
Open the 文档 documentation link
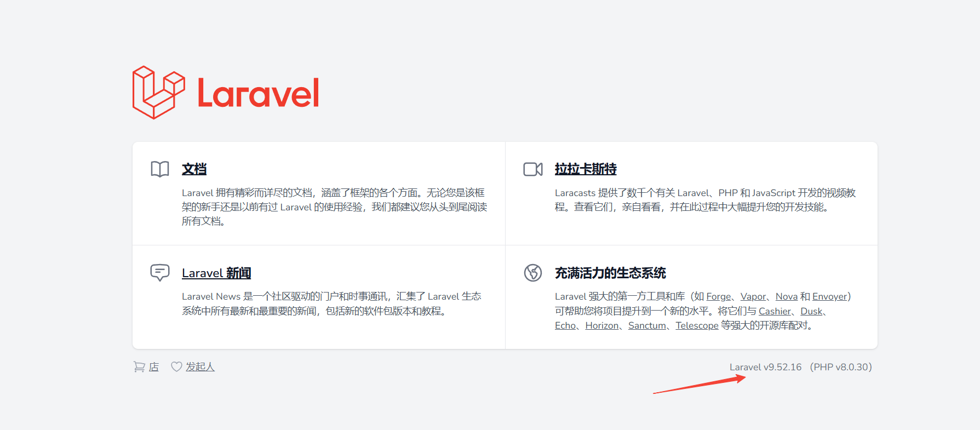pyautogui.click(x=194, y=169)
